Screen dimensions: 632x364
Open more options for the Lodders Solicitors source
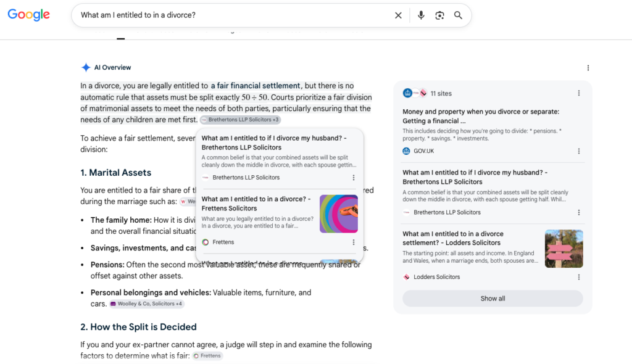point(579,277)
